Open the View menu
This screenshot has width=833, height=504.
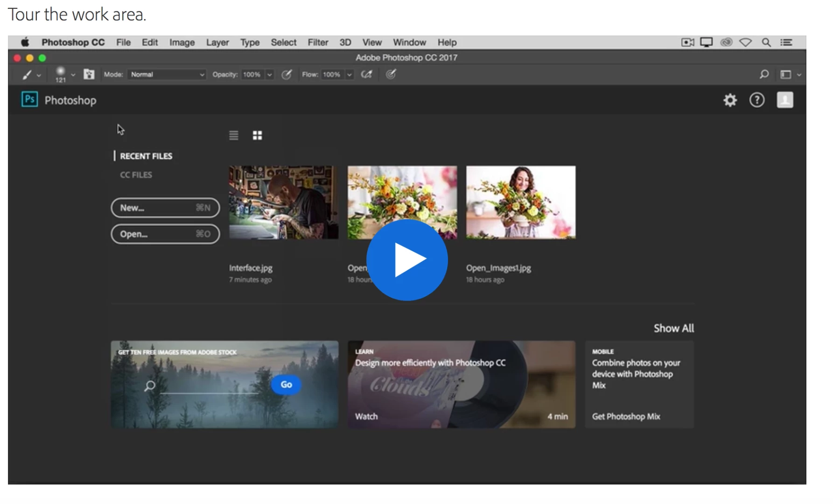coord(372,42)
